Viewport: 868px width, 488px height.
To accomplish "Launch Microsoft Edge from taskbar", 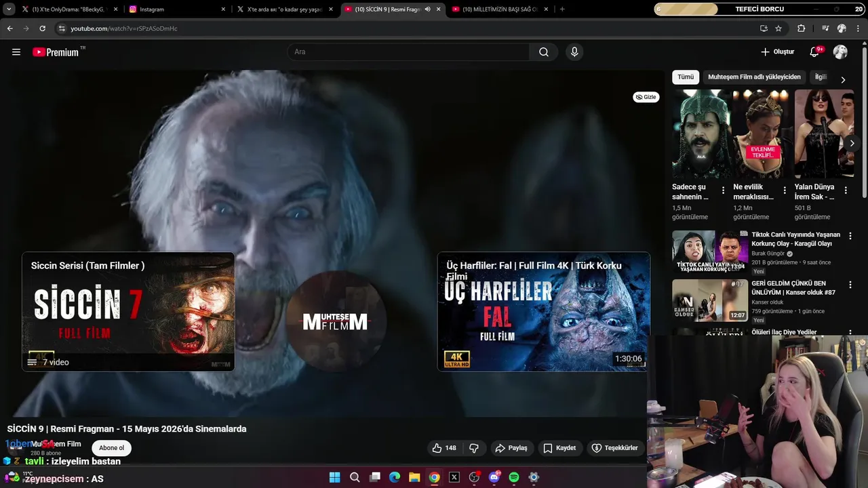I will 395,477.
